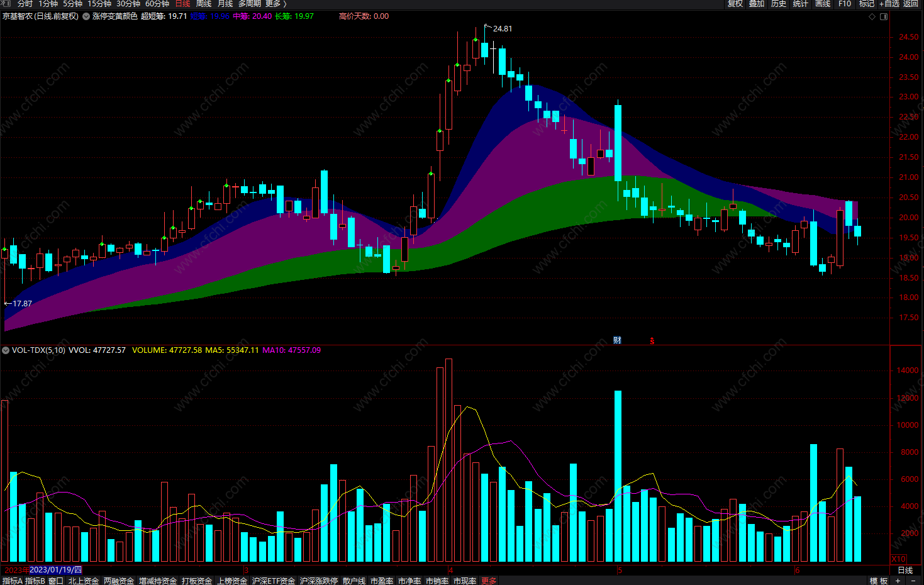The height and width of the screenshot is (585, 924).
Task: Open F10 company info
Action: [845, 4]
